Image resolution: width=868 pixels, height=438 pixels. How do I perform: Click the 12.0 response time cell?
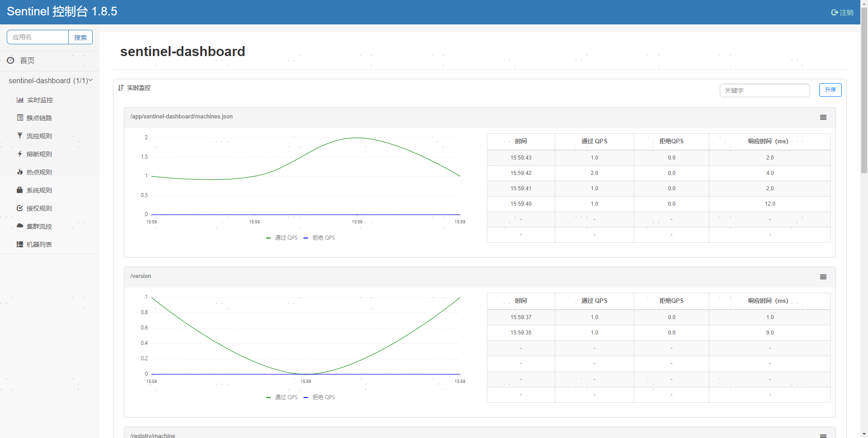tap(770, 204)
